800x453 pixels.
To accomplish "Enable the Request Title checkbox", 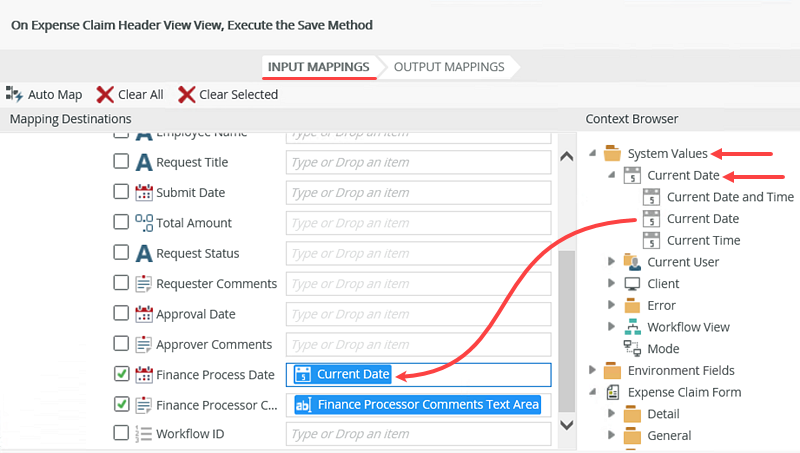I will [121, 162].
